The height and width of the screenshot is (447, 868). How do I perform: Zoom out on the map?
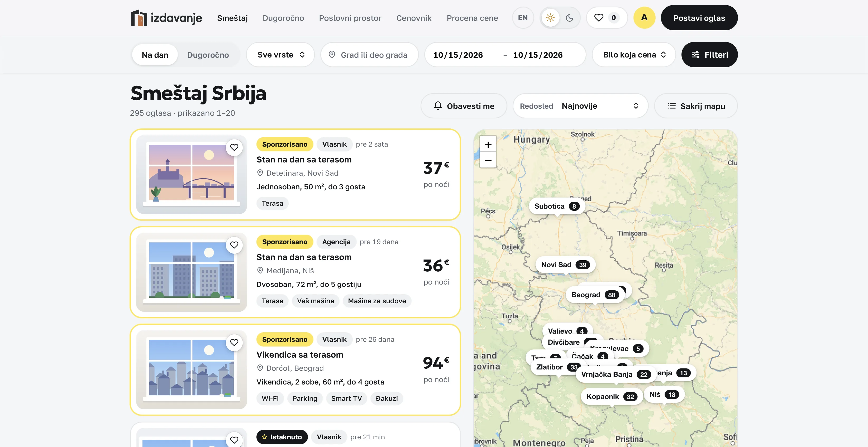pos(488,160)
